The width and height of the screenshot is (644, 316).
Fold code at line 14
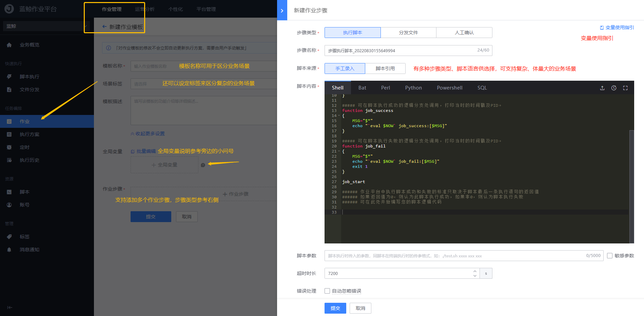click(339, 116)
